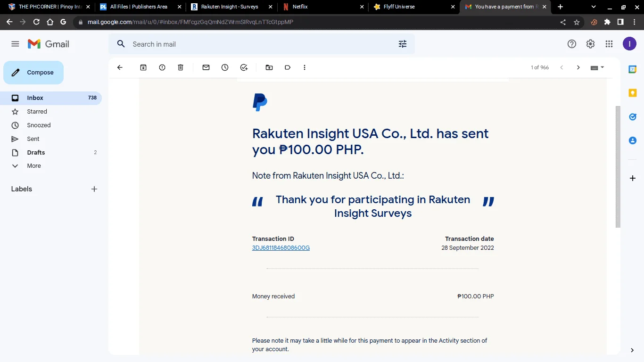This screenshot has width=644, height=362.
Task: Snooze this email
Action: click(x=225, y=67)
